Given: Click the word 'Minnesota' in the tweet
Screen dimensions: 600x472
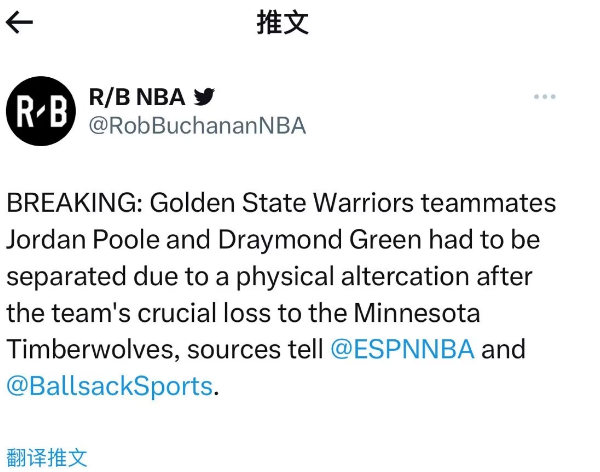Looking at the screenshot, I should point(417,313).
